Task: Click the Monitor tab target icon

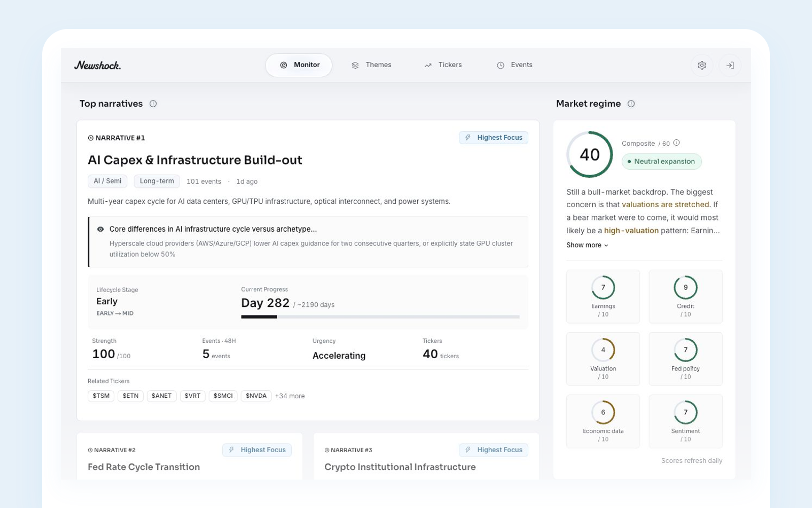Action: click(284, 65)
